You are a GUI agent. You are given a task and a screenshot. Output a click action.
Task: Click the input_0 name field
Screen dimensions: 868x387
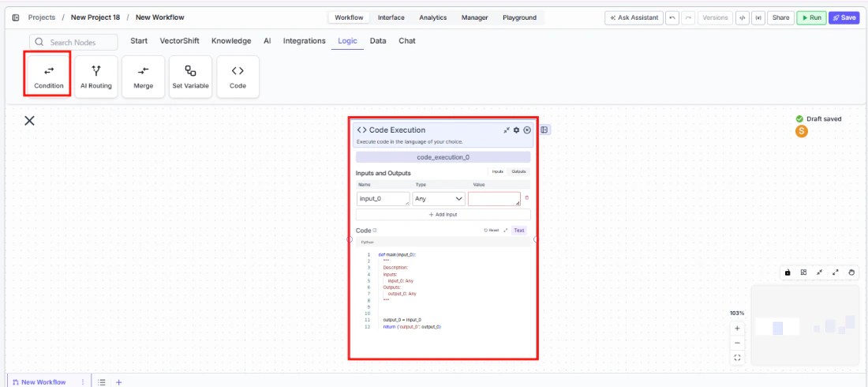tap(383, 198)
